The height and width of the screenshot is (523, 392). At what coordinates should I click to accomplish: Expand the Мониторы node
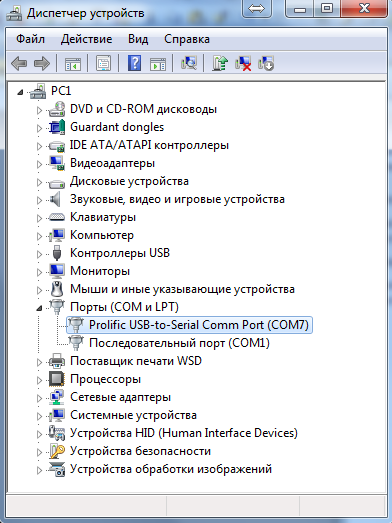[39, 272]
